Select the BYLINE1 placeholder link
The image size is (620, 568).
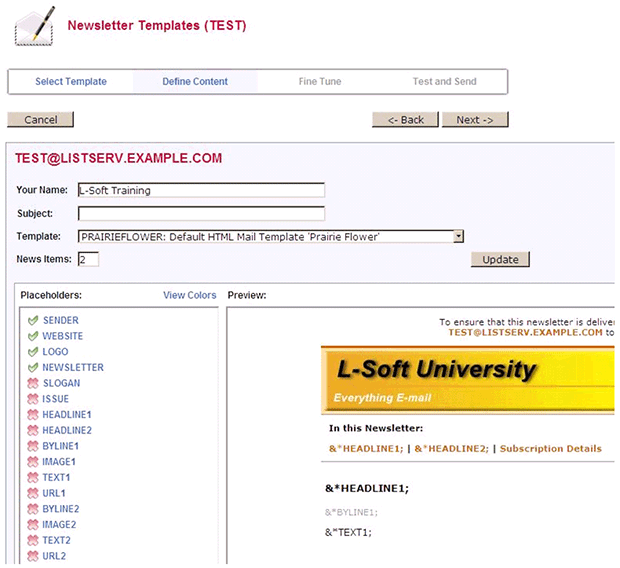coord(61,446)
